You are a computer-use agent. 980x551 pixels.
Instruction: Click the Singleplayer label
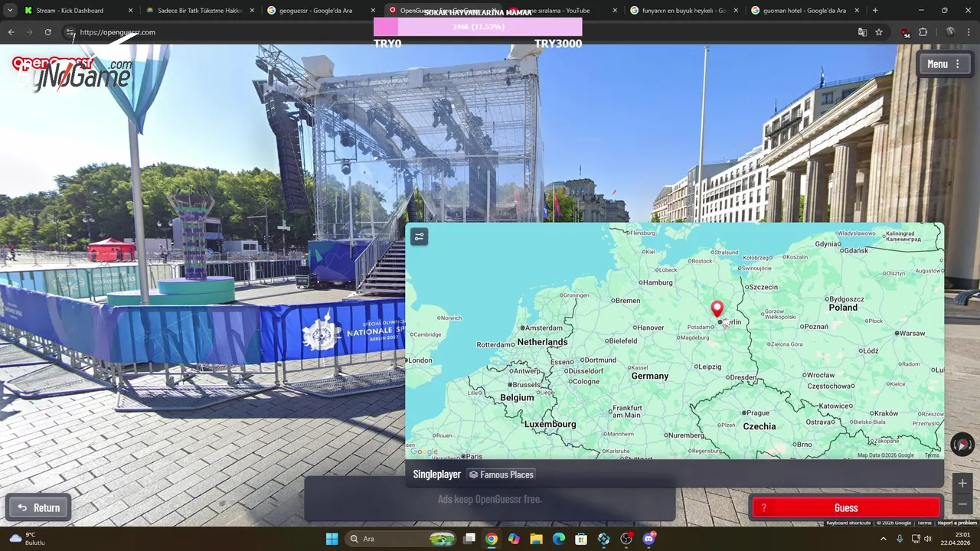coord(437,474)
